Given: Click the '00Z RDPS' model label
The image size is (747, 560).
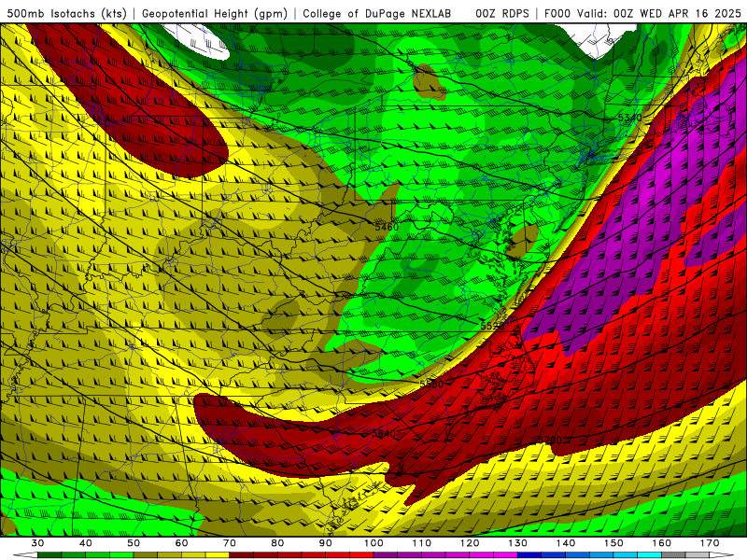Looking at the screenshot, I should tap(502, 13).
